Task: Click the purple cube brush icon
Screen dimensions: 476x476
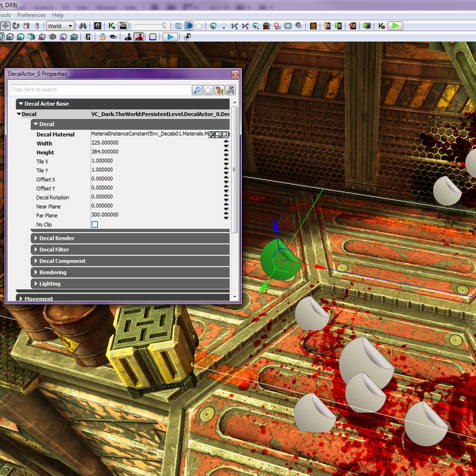Action: 63,37
